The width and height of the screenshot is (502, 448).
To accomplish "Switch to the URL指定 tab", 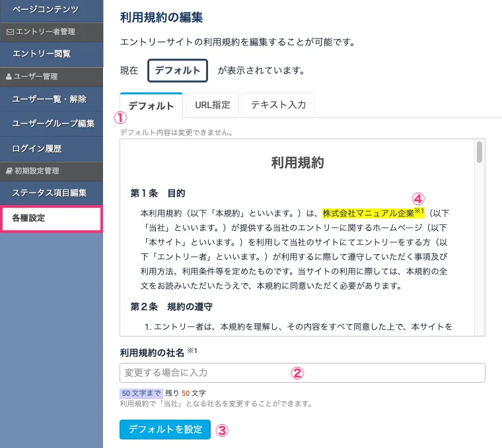I will 213,104.
